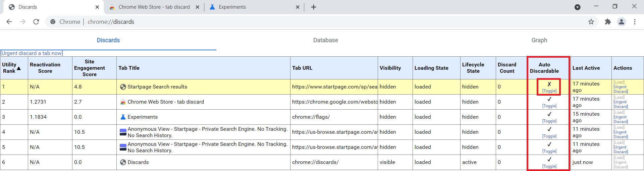
Task: Open the profile avatar menu
Action: [x=622, y=22]
